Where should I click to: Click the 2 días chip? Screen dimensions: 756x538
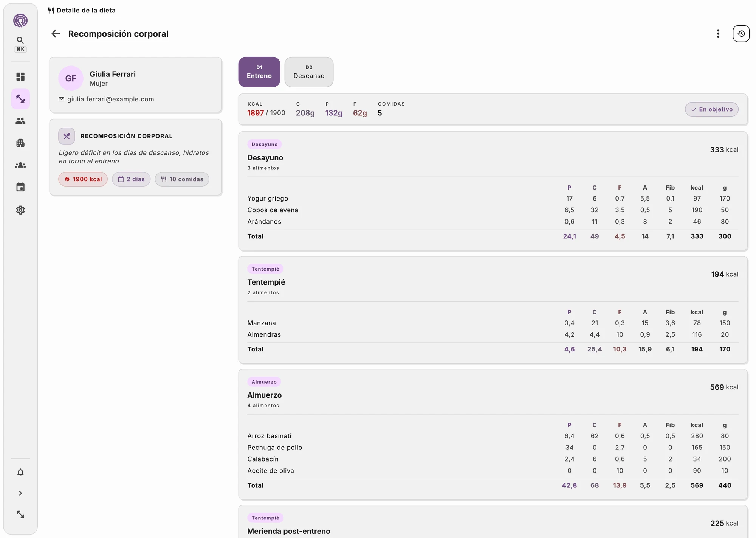(x=131, y=179)
